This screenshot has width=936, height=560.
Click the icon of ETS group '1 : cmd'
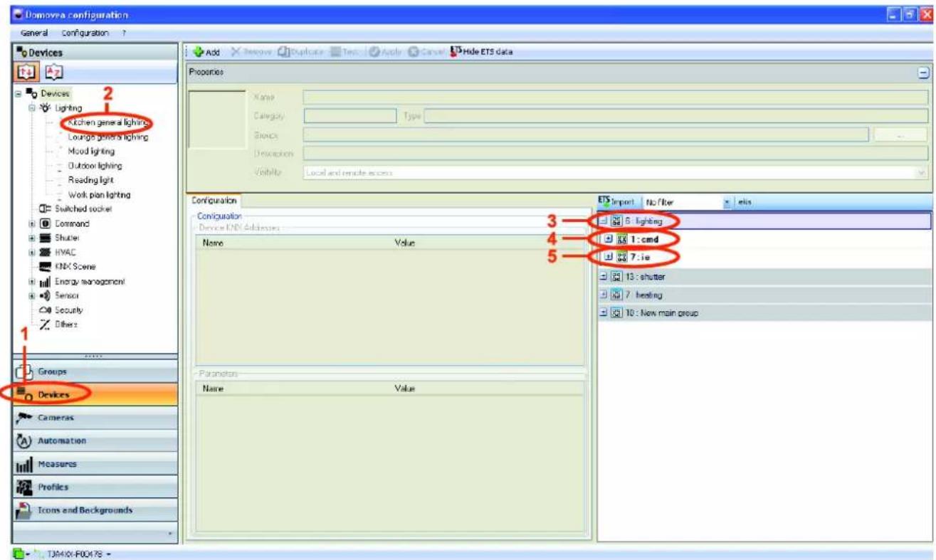[622, 239]
